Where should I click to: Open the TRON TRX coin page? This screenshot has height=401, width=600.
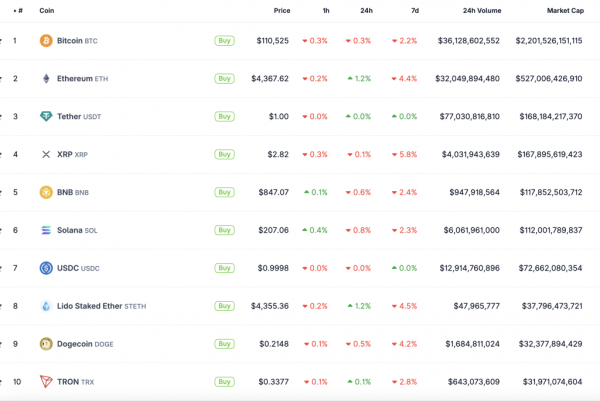[x=75, y=381]
